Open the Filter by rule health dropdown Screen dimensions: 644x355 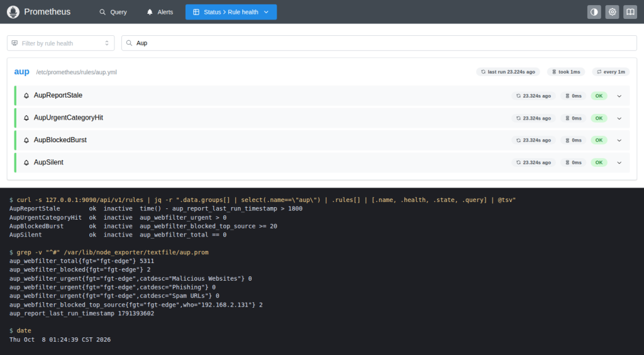(61, 43)
